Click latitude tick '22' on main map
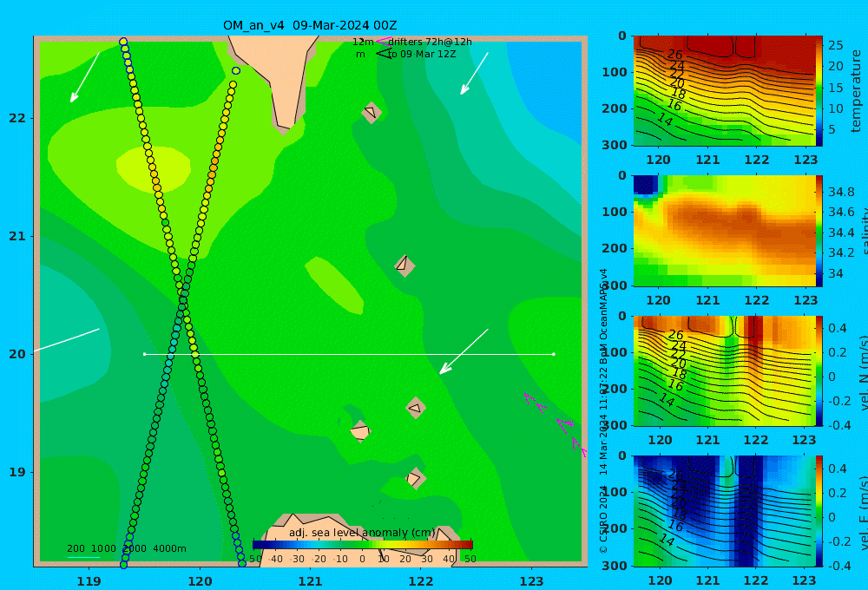 click(x=17, y=118)
